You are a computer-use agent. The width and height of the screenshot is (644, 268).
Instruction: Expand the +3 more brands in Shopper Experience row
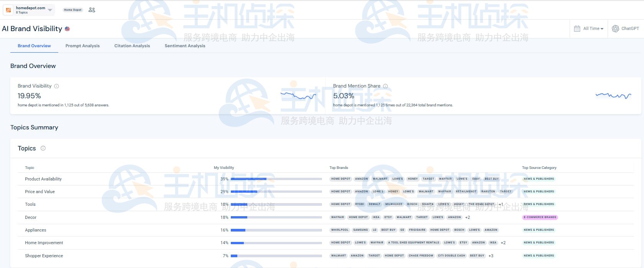tap(491, 256)
